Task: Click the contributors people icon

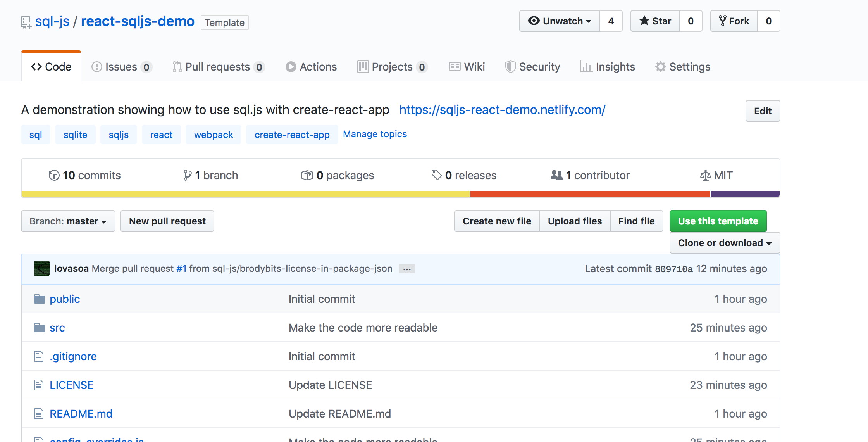Action: tap(556, 175)
